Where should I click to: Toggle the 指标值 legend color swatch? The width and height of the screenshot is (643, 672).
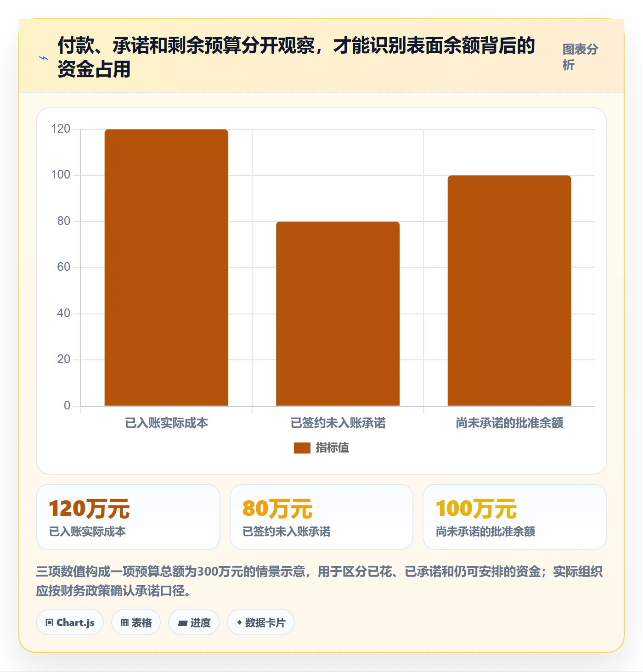point(302,448)
